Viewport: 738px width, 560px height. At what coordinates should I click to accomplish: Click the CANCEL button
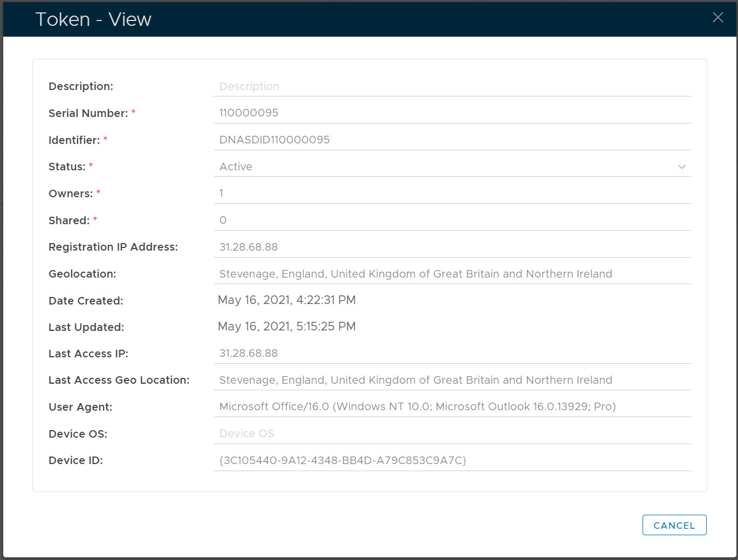674,525
